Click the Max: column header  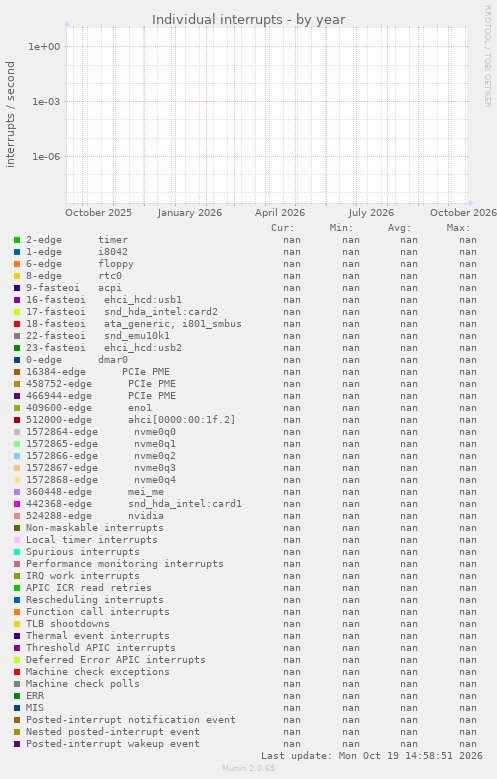click(458, 228)
